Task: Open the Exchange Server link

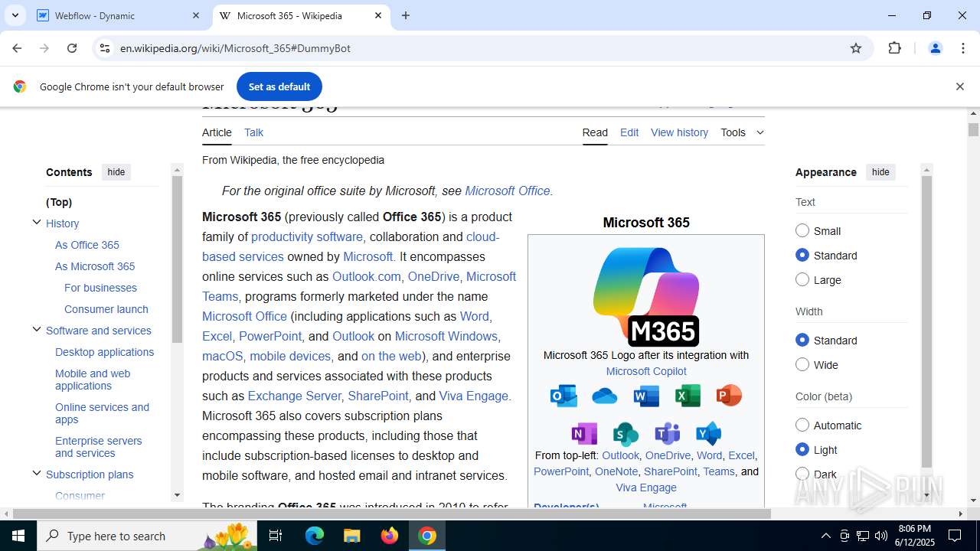Action: (295, 396)
